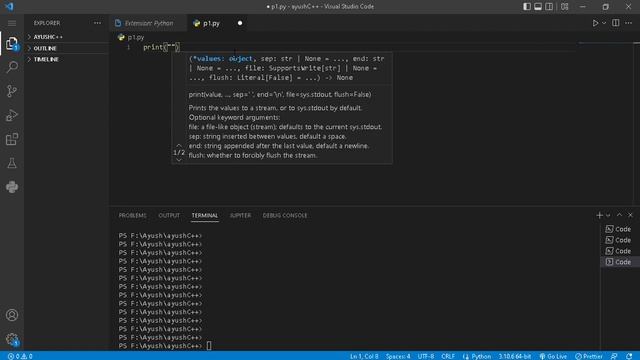Open the Search view
The height and width of the screenshot is (360, 640).
(x=12, y=67)
